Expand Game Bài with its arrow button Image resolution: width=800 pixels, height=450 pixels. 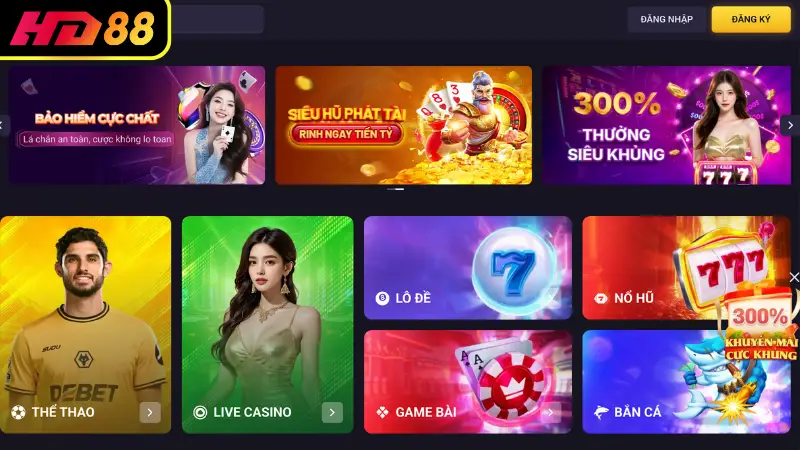[x=551, y=412]
